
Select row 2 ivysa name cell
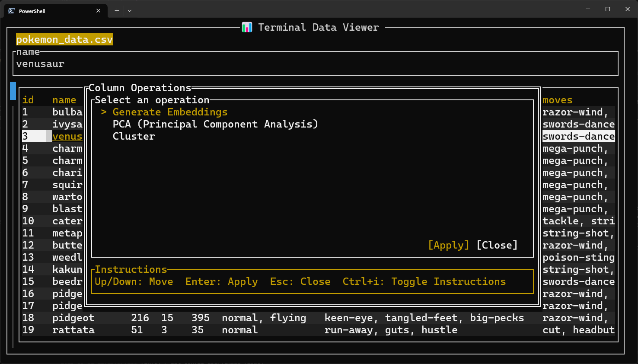67,124
